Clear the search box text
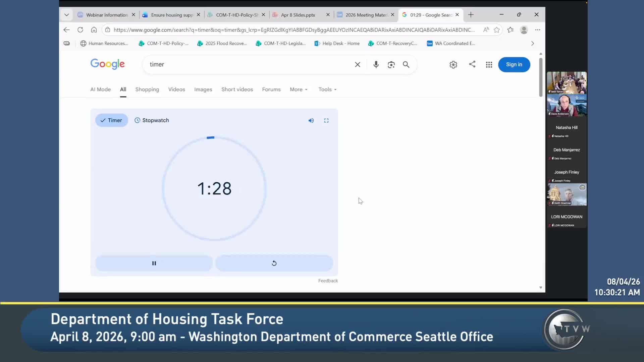644x362 pixels. click(x=358, y=65)
